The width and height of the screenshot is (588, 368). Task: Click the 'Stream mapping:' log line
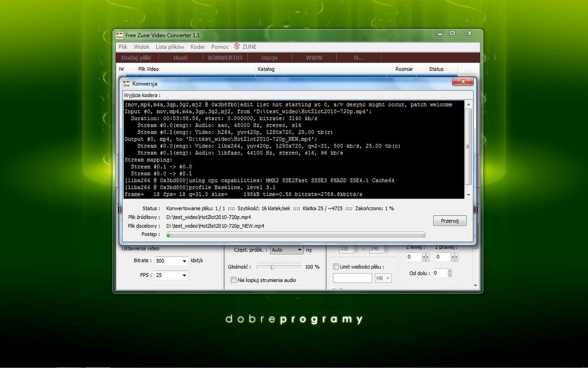(148, 160)
